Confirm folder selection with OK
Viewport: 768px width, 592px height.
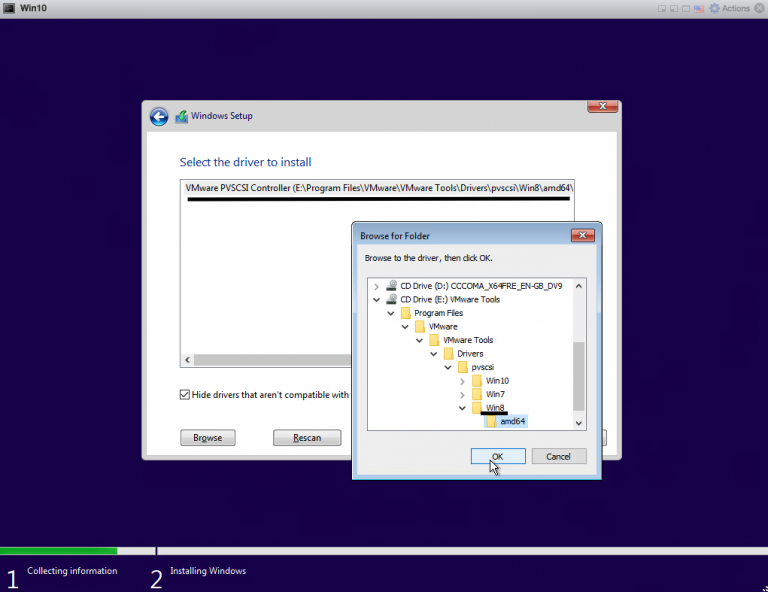498,456
